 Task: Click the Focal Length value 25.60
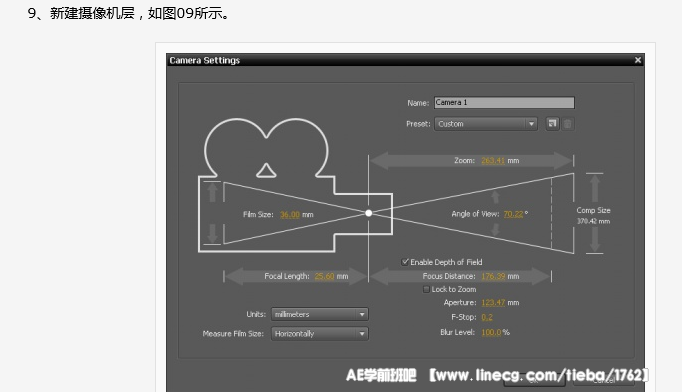324,276
